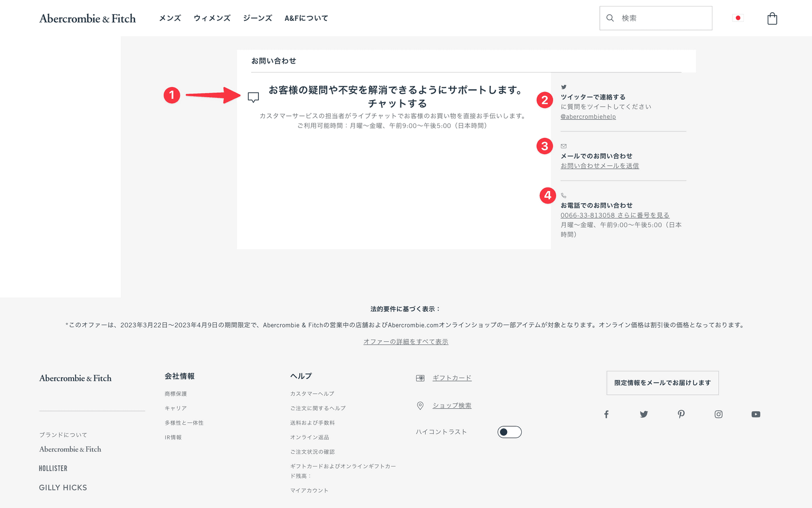Open the ウィメンズ menu

(212, 18)
